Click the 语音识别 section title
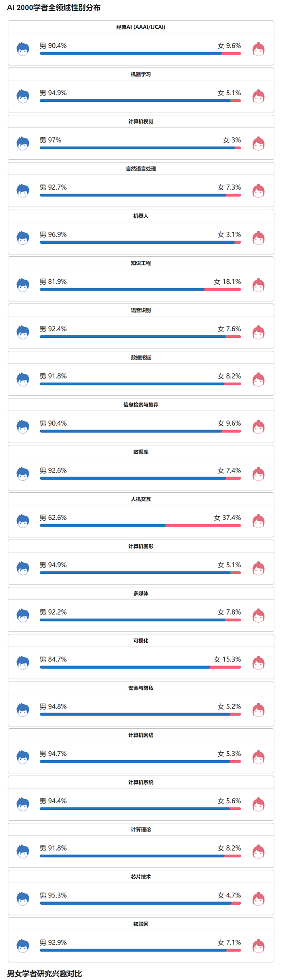Viewport: 283px width, 980px height. coord(141,310)
